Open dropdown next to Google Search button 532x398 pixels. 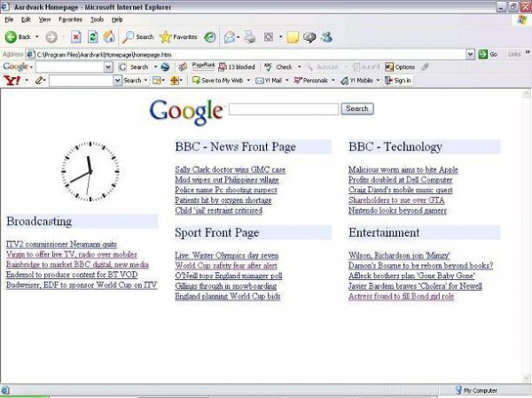pyautogui.click(x=155, y=66)
